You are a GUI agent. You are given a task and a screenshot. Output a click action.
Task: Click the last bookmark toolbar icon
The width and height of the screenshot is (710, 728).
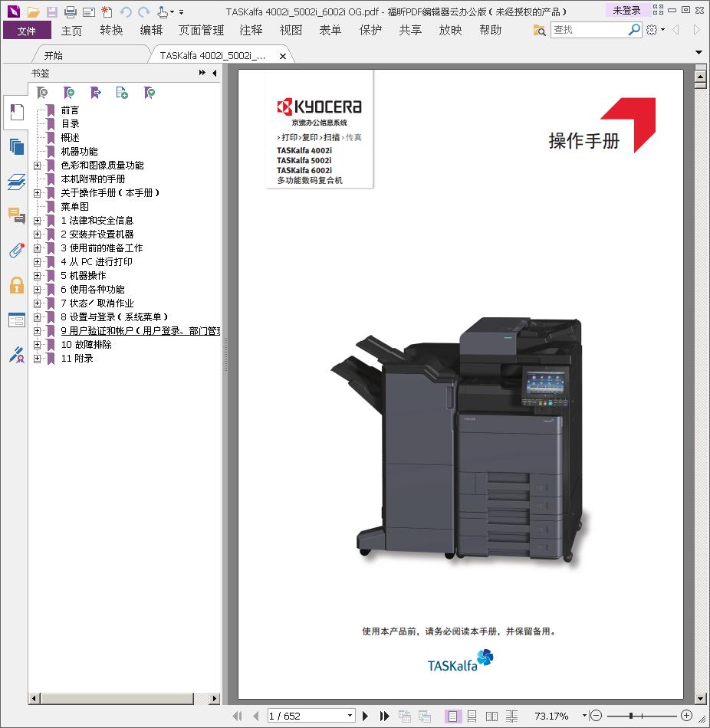coord(150,93)
